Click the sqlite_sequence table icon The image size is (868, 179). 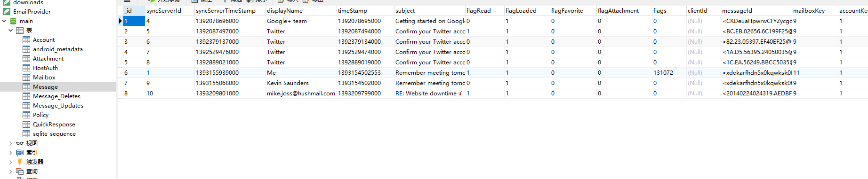(26, 134)
